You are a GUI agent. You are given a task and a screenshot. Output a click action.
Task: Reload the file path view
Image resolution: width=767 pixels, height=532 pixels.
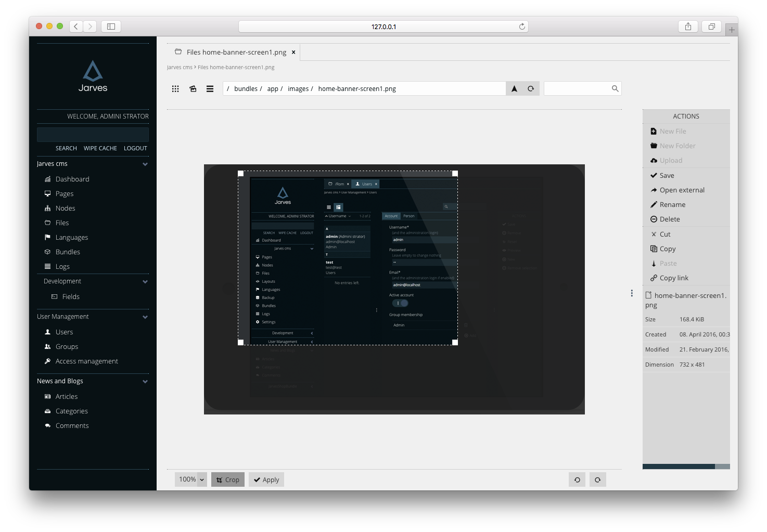click(531, 89)
